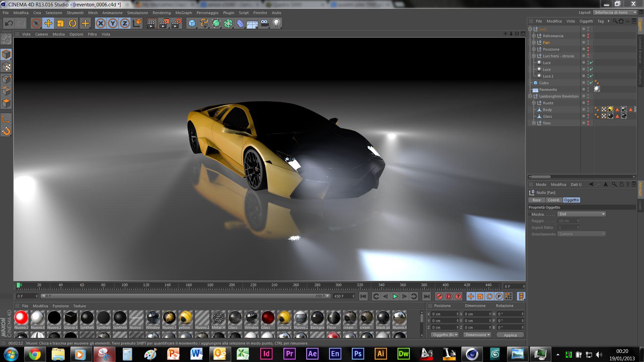
Task: Open Photoshop from the Windows taskbar
Action: coord(358,354)
